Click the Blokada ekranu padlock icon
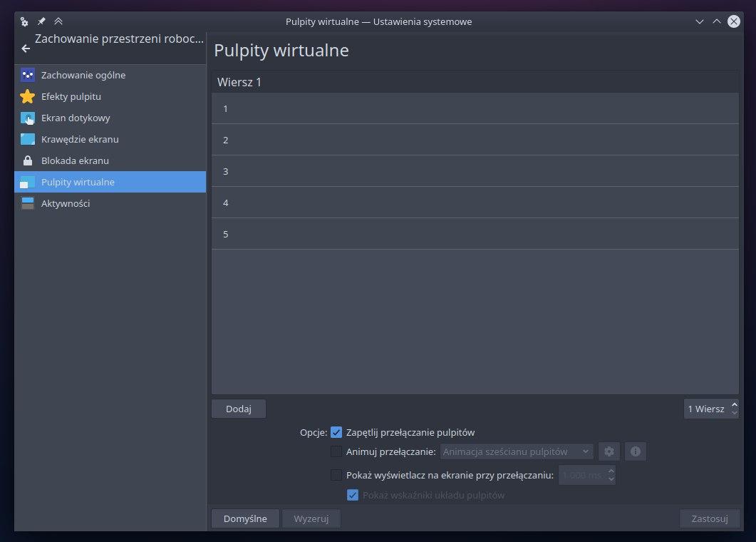Image resolution: width=756 pixels, height=542 pixels. pos(28,160)
